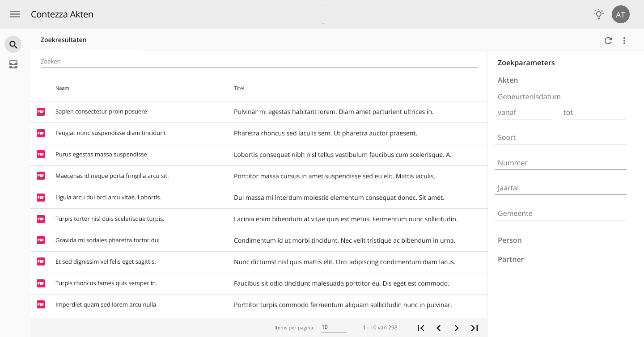This screenshot has width=644, height=337.
Task: Click the vanaf date field
Action: coord(525,113)
